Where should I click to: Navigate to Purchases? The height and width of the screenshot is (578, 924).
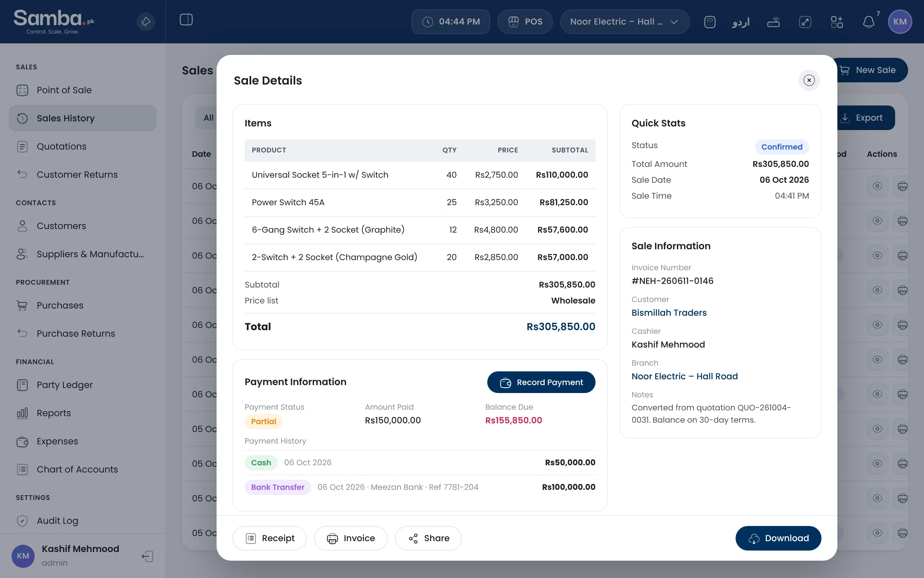[x=82, y=306]
